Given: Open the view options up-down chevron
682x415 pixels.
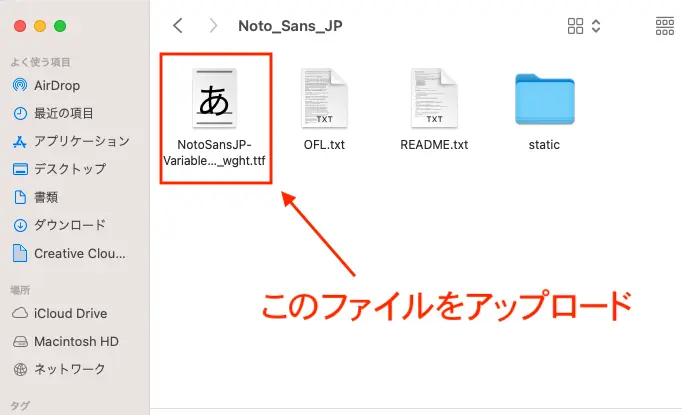Looking at the screenshot, I should point(596,26).
